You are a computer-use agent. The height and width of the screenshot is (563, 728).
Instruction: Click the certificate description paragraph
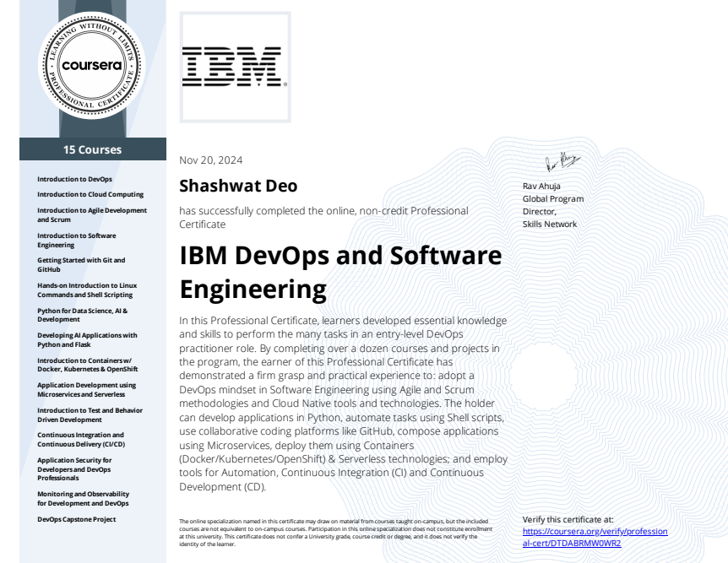pyautogui.click(x=344, y=403)
